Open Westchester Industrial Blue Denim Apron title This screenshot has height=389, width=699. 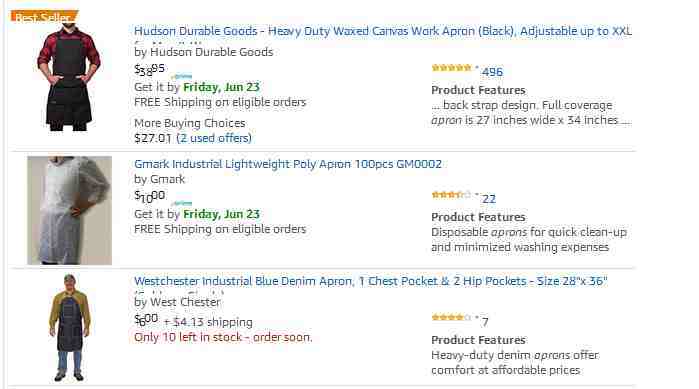pyautogui.click(x=370, y=281)
